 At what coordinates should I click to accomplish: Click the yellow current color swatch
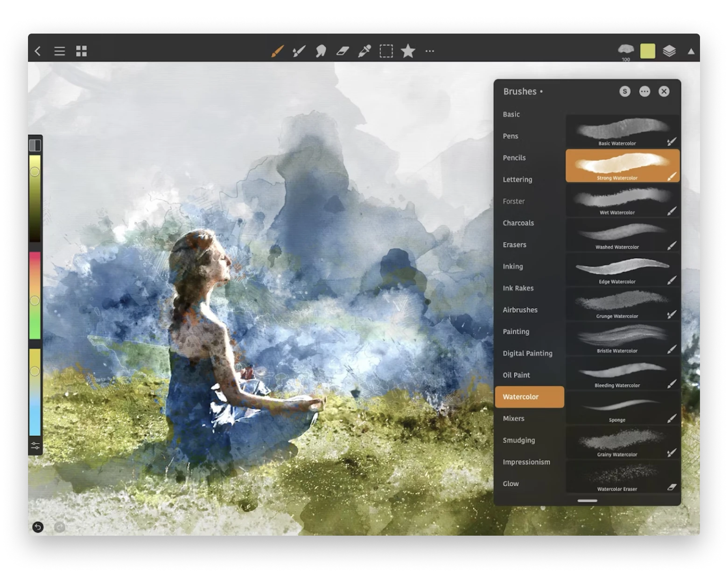pos(647,51)
